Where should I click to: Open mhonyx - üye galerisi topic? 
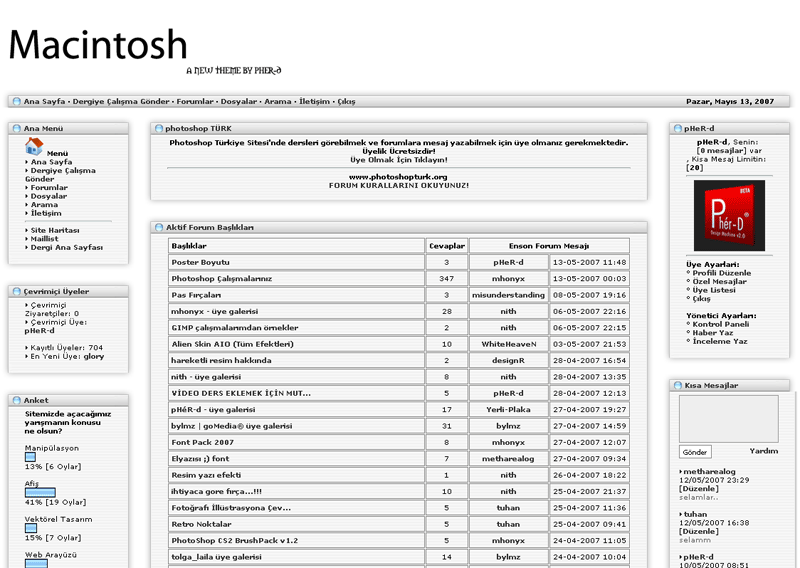click(214, 311)
